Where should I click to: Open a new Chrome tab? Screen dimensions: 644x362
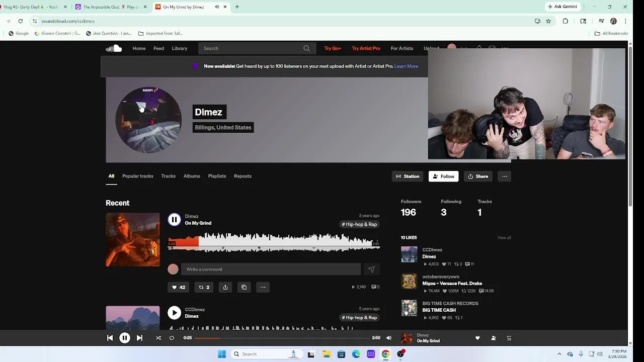(237, 7)
